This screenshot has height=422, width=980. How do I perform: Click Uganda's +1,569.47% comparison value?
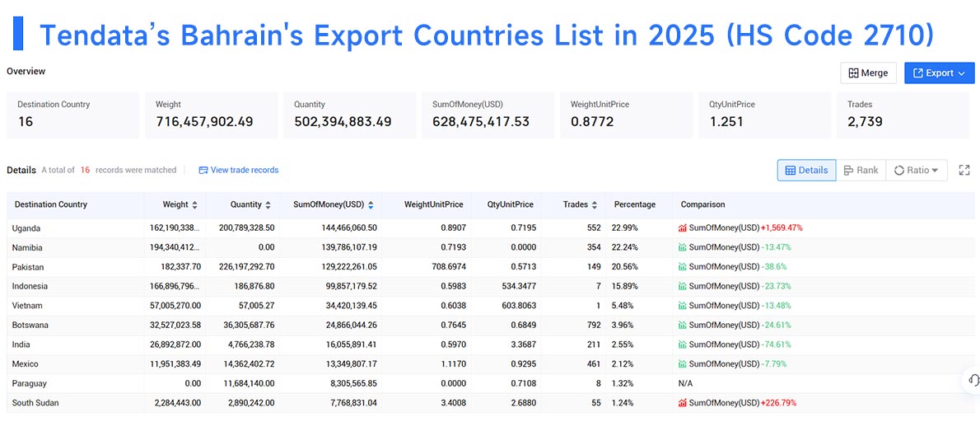point(782,228)
